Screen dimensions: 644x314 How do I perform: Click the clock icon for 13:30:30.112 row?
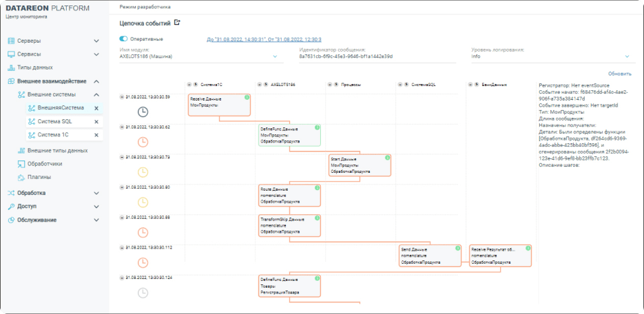(143, 262)
